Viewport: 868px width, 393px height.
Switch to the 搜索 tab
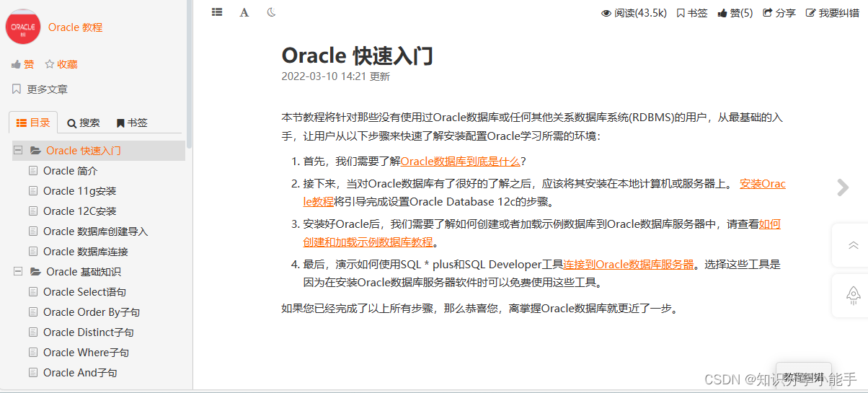(84, 123)
